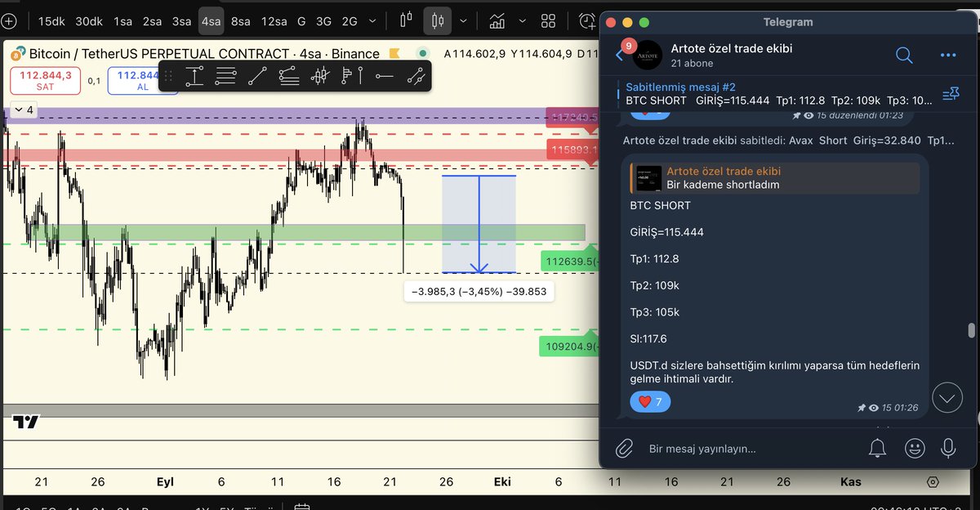Go back in Telegram chat list
The height and width of the screenshot is (510, 980).
pos(620,55)
